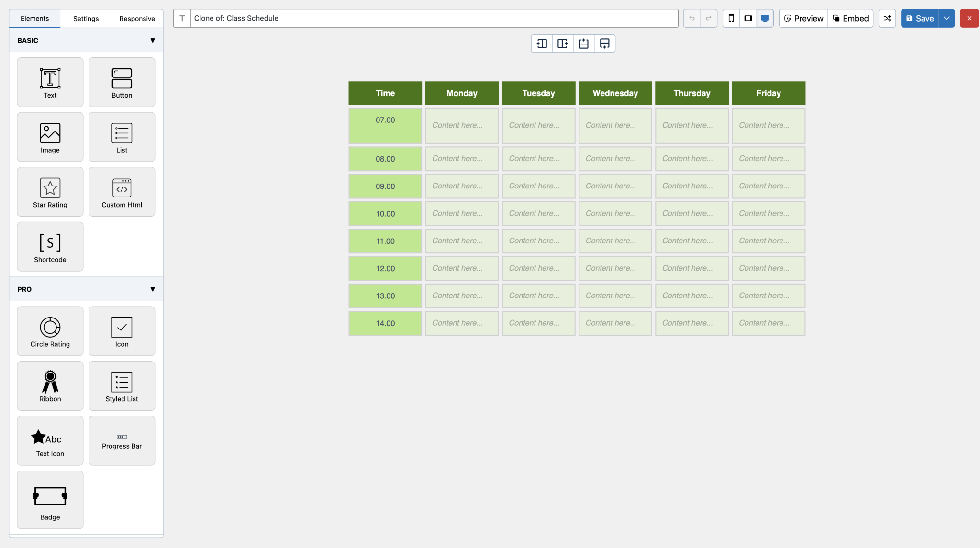Switch to mobile preview mode
980x548 pixels.
(731, 18)
